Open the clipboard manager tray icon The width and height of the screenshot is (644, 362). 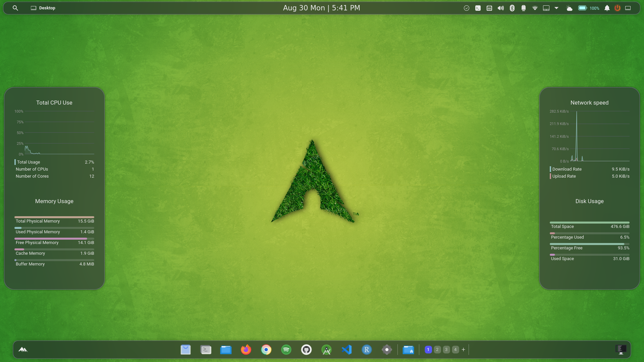tap(489, 8)
